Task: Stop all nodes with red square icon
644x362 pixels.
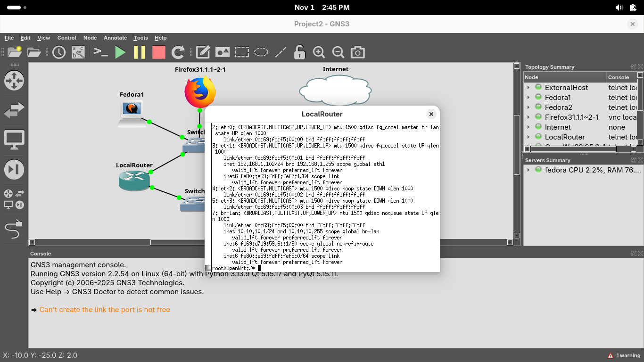Action: pos(159,52)
